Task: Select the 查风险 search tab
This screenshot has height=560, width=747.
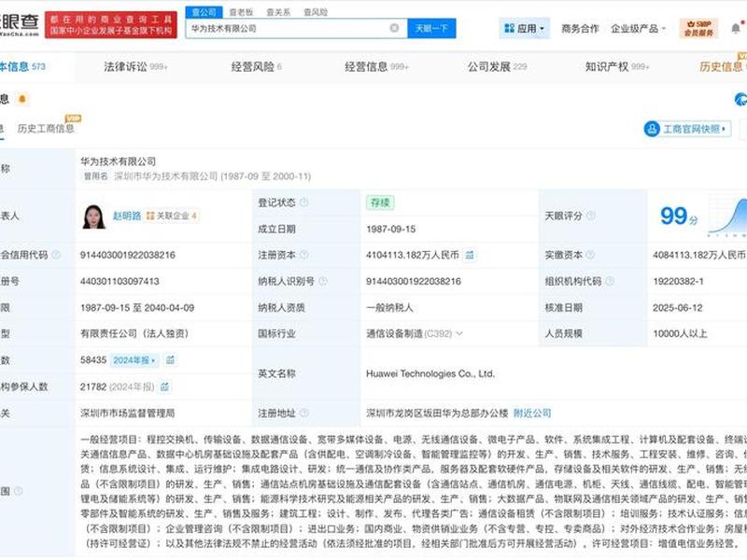Action: tap(316, 12)
